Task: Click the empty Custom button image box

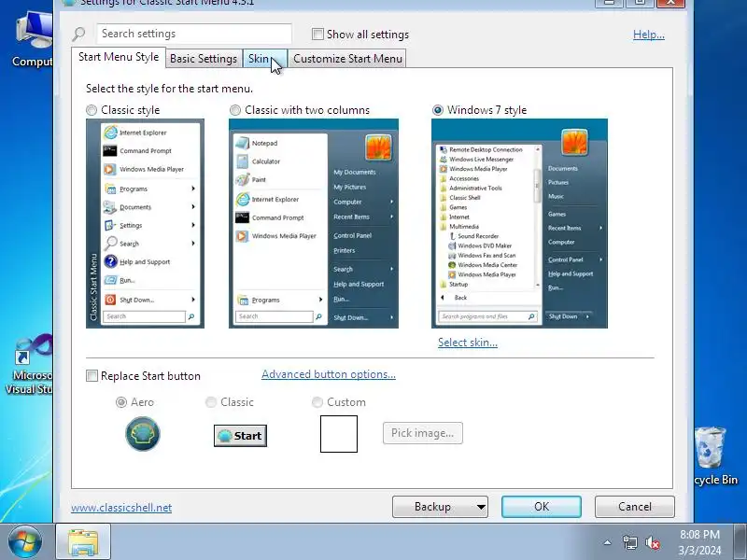Action: click(339, 434)
